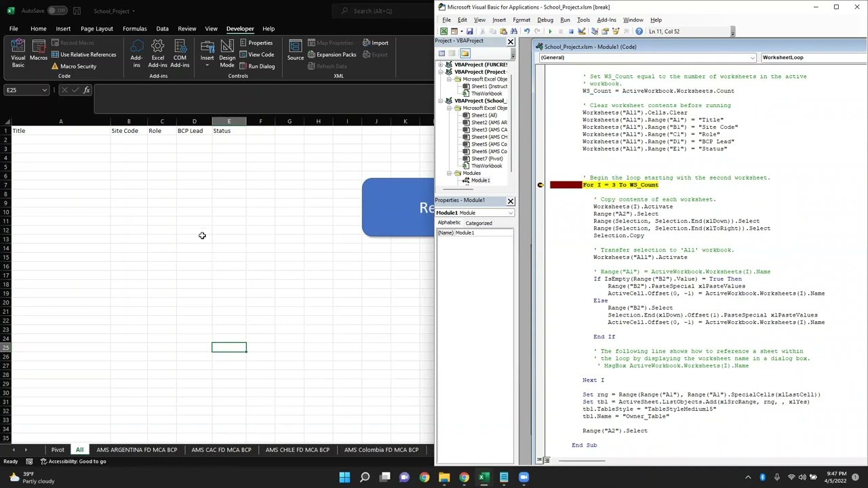Click the Insert Function fx icon
This screenshot has height=488, width=868.
point(86,90)
